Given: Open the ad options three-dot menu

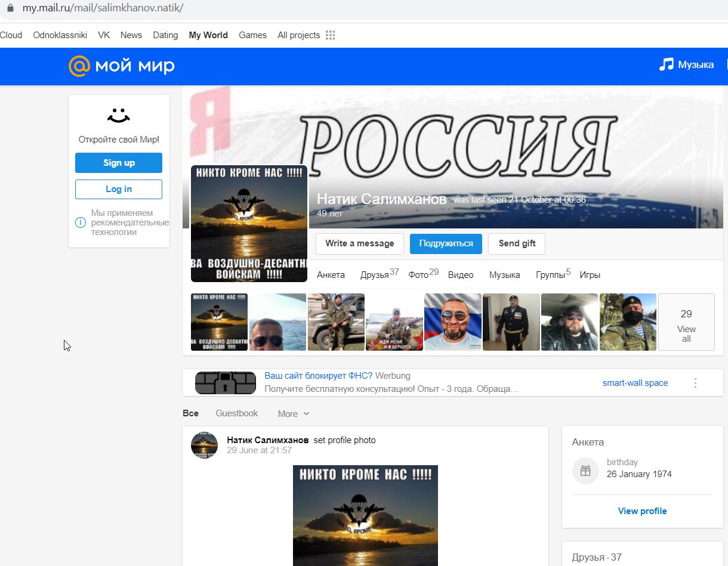Looking at the screenshot, I should coord(695,383).
